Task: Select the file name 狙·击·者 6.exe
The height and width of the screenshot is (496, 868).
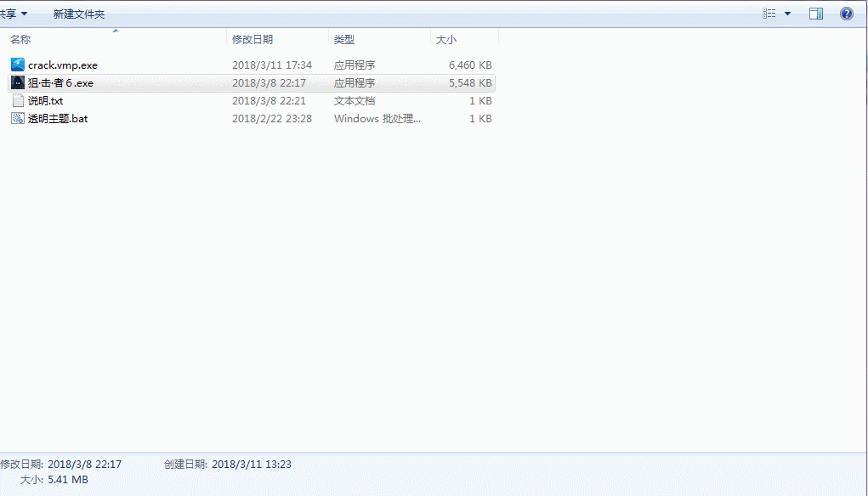Action: (60, 83)
